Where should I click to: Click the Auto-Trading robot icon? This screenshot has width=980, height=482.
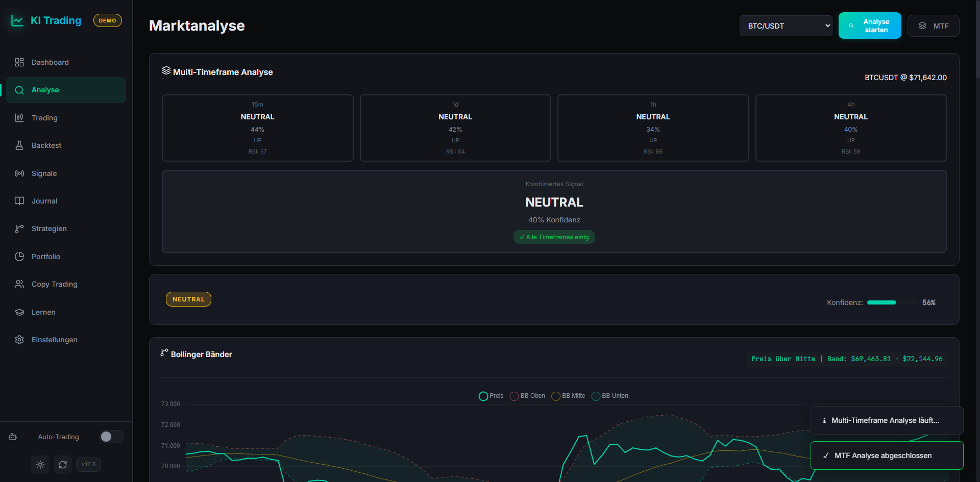coord(13,437)
